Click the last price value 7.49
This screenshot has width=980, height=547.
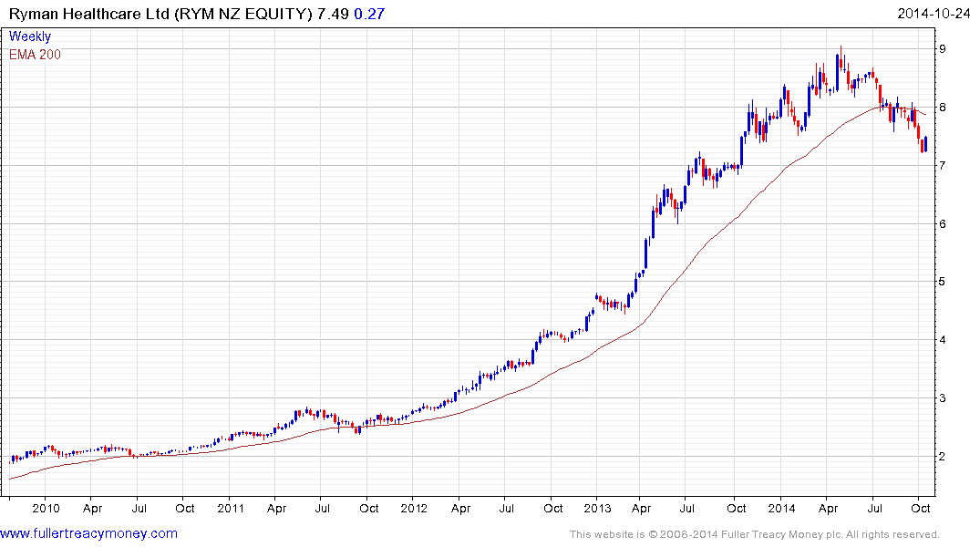(x=333, y=14)
